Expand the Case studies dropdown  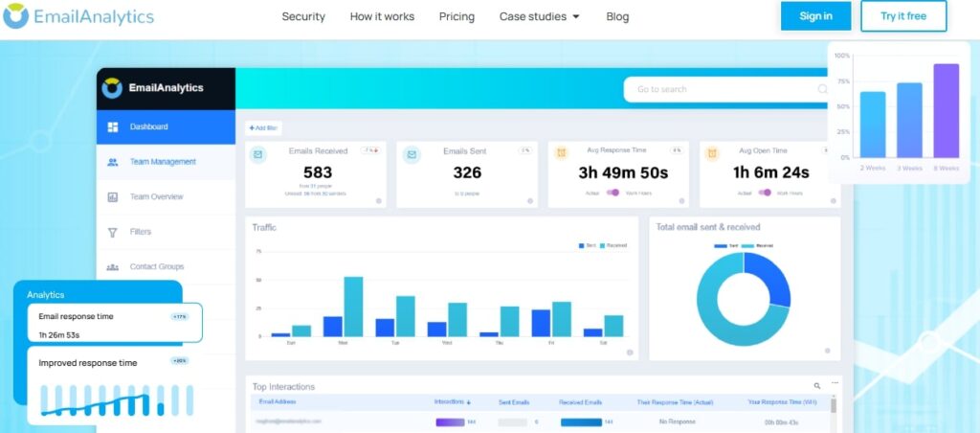click(540, 17)
